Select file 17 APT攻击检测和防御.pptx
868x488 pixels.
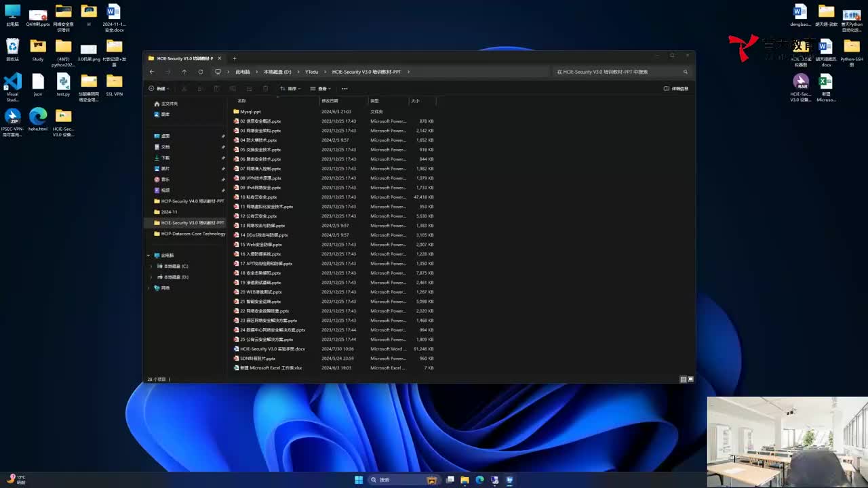pos(263,264)
